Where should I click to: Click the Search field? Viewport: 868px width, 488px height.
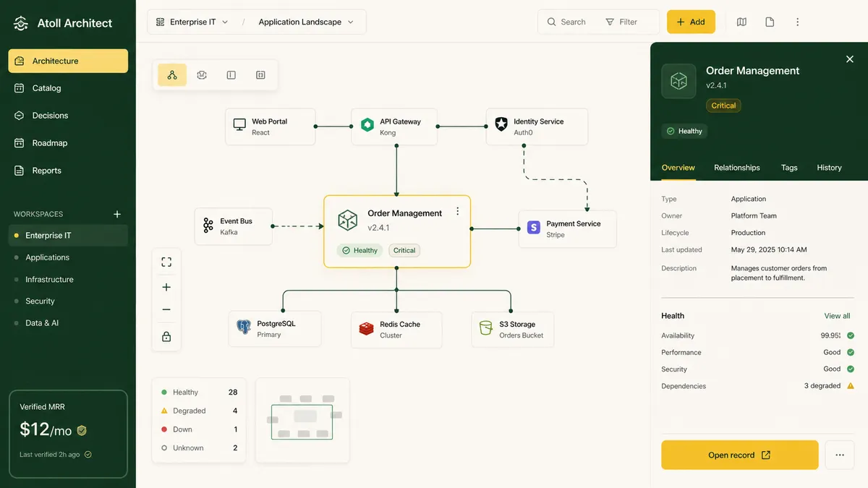567,22
